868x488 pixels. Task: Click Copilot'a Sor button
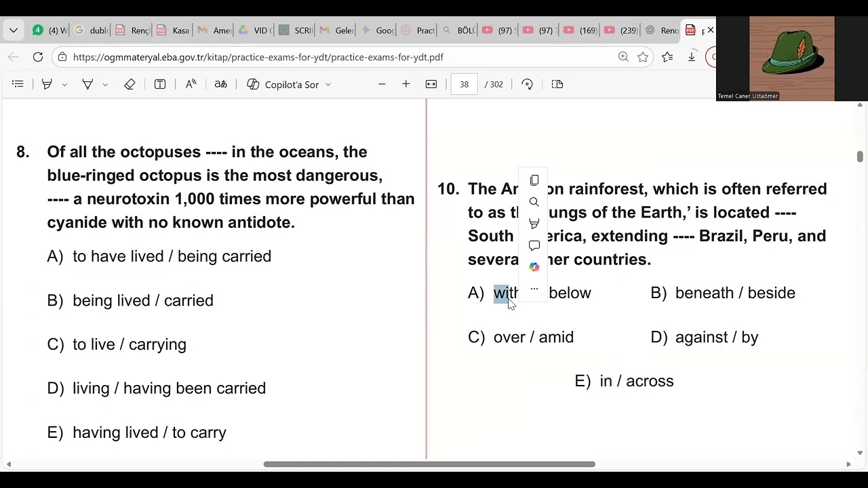283,85
